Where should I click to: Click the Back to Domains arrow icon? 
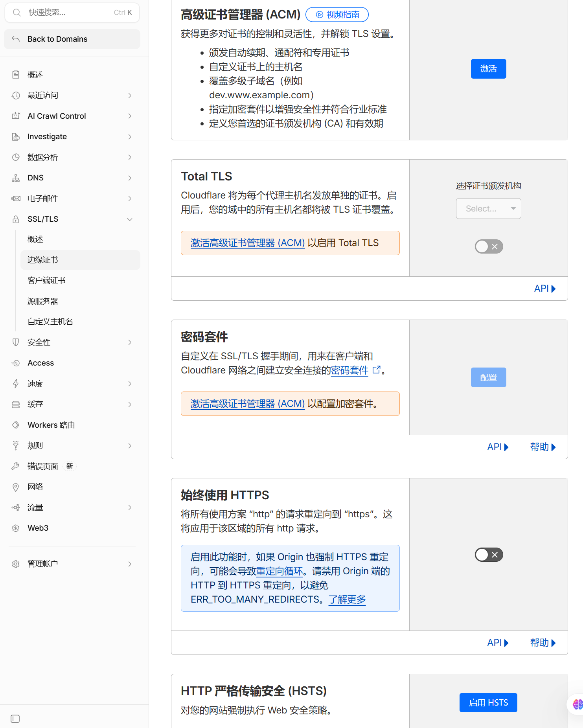click(x=16, y=39)
